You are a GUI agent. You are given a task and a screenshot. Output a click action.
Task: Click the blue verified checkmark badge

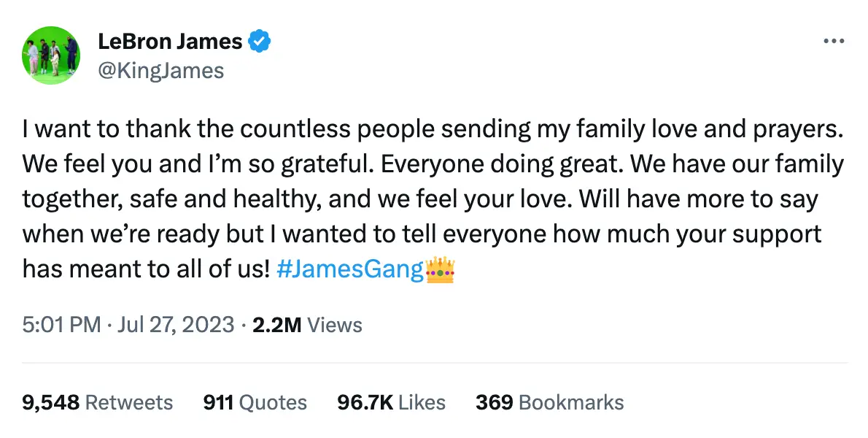point(260,42)
